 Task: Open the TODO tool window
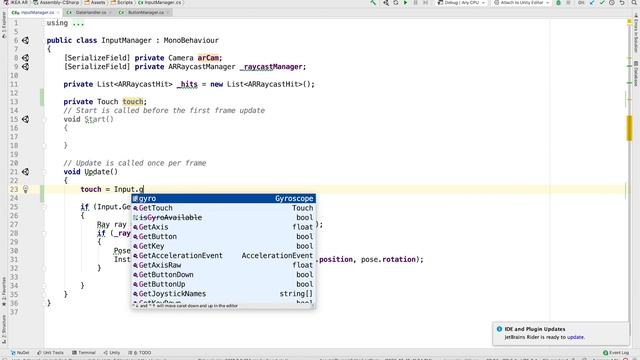(x=140, y=353)
